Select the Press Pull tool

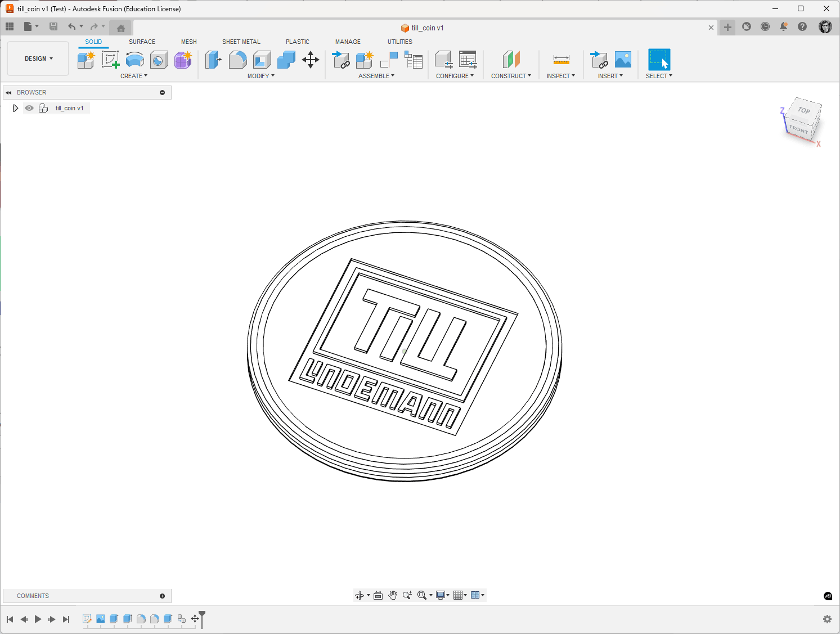click(x=213, y=60)
